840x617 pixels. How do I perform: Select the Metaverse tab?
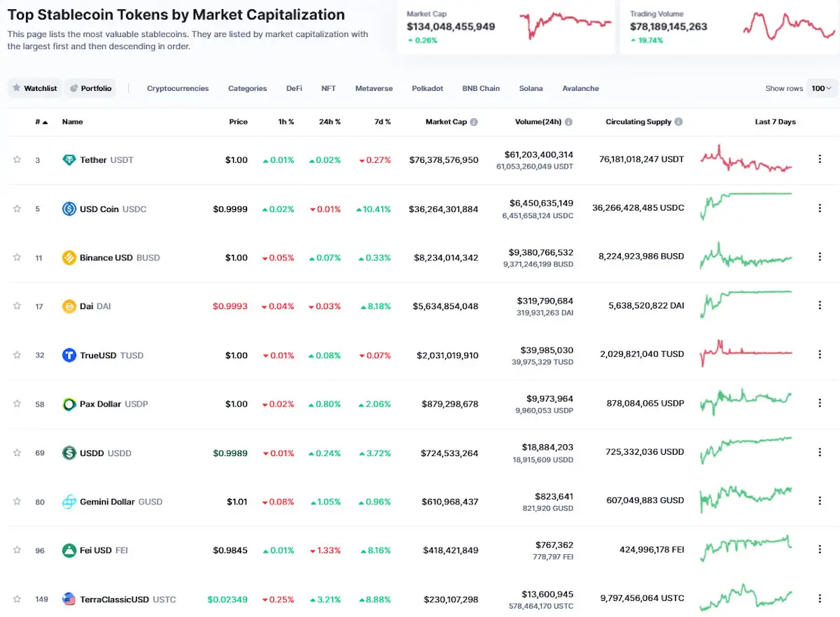point(374,89)
